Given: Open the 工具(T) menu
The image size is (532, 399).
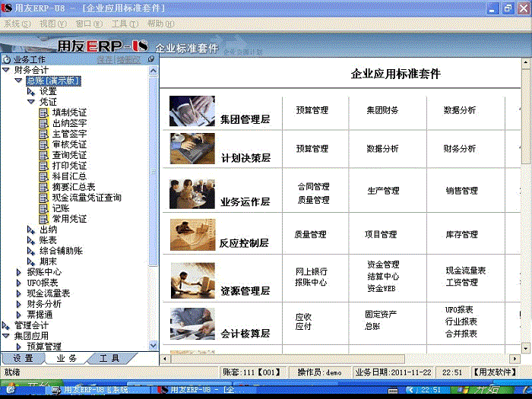Looking at the screenshot, I should [x=125, y=24].
